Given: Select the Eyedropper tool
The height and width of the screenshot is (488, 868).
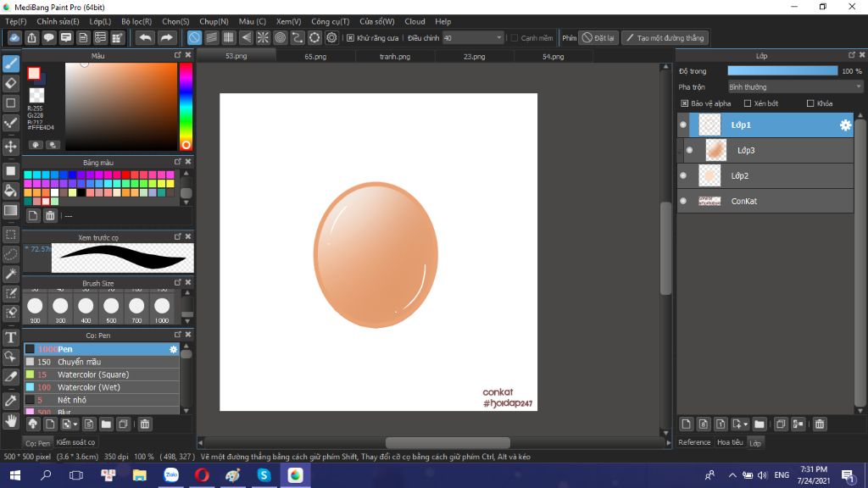Looking at the screenshot, I should pos(11,401).
